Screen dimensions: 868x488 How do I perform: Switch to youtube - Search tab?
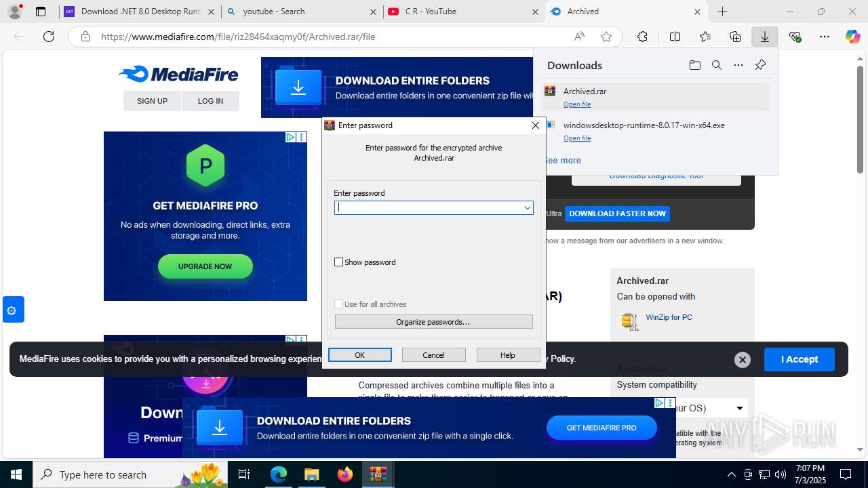pos(302,12)
